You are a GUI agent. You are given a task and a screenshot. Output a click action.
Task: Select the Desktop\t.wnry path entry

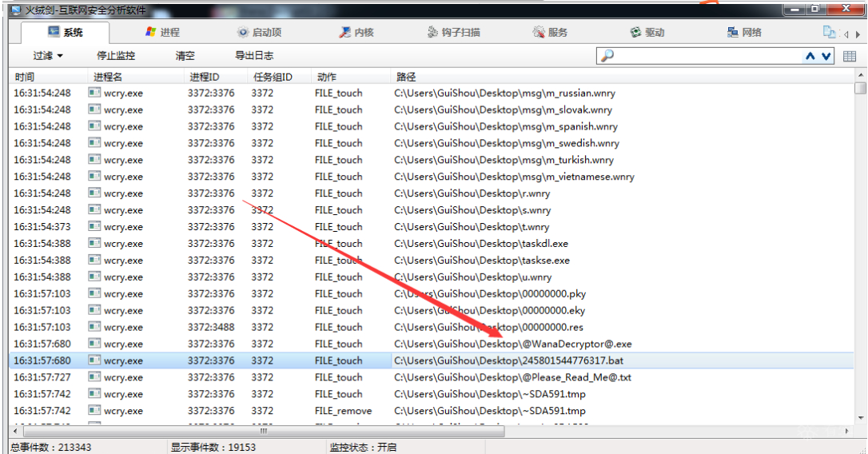[x=471, y=226]
